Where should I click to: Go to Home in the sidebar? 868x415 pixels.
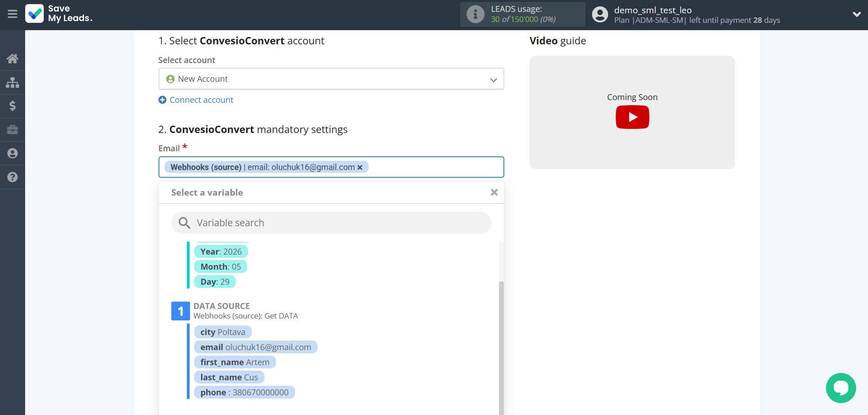point(12,59)
